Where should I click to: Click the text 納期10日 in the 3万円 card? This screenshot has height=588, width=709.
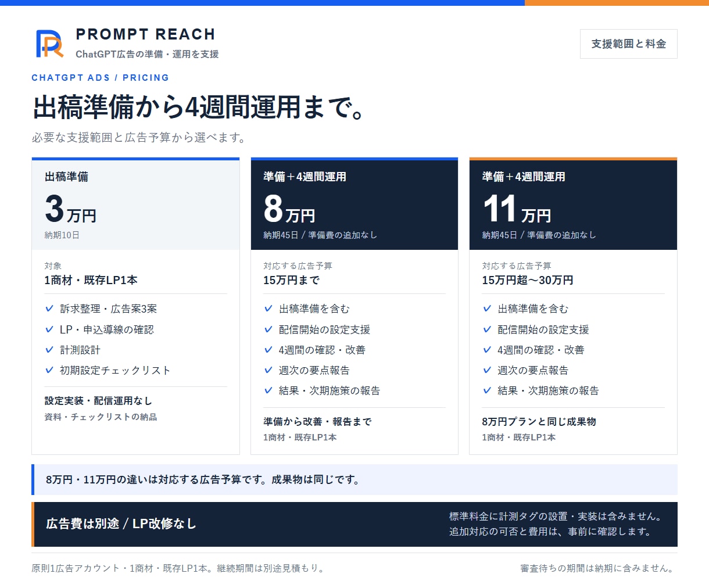click(62, 235)
